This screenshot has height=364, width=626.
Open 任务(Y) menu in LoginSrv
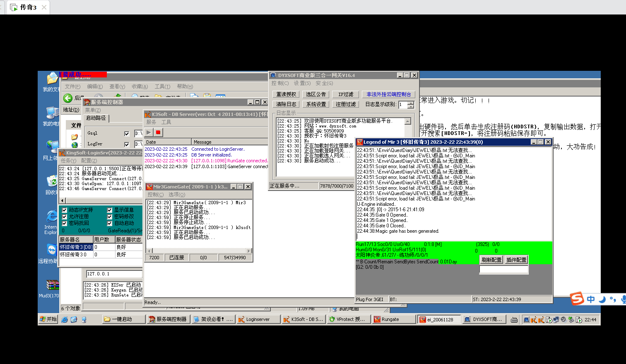point(68,161)
